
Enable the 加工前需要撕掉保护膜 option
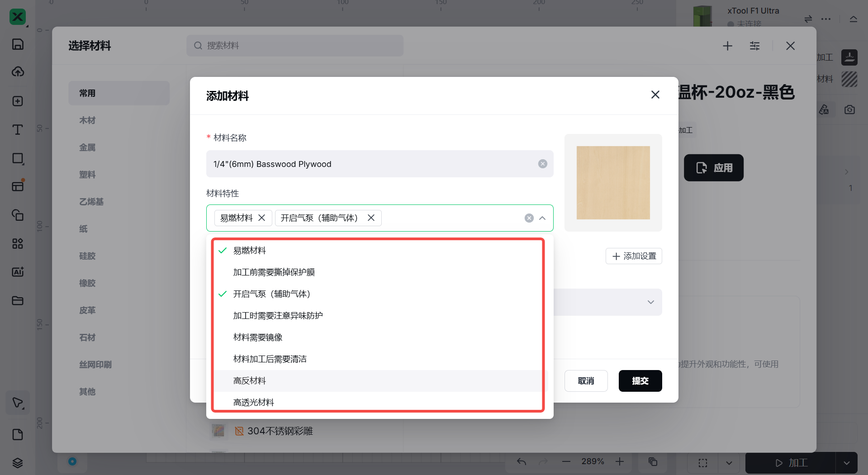(x=274, y=272)
